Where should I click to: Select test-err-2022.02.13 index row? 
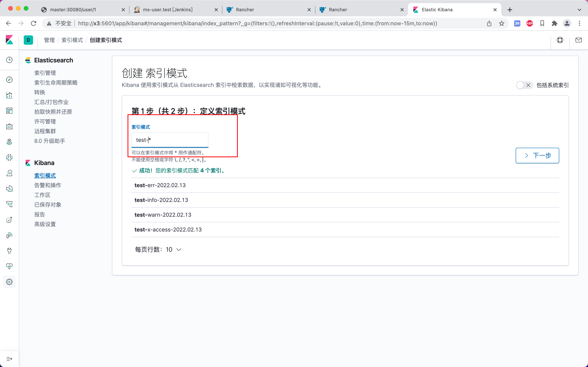(345, 185)
